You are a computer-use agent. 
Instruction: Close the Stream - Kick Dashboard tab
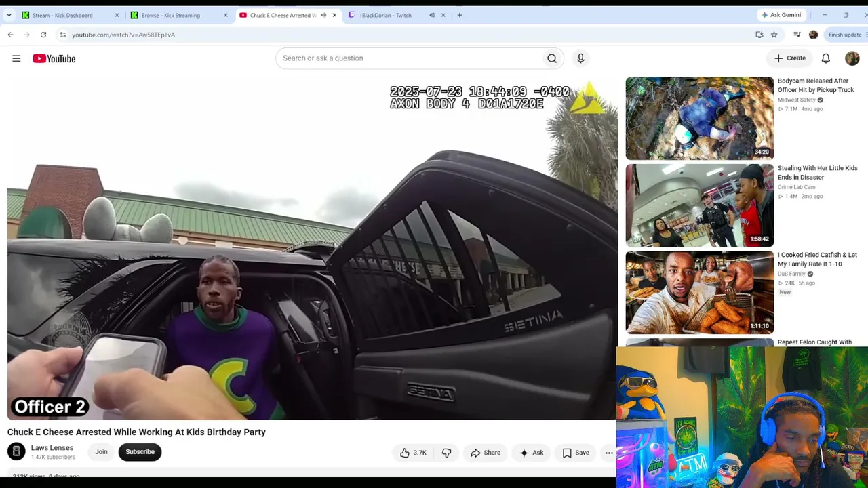tap(117, 15)
